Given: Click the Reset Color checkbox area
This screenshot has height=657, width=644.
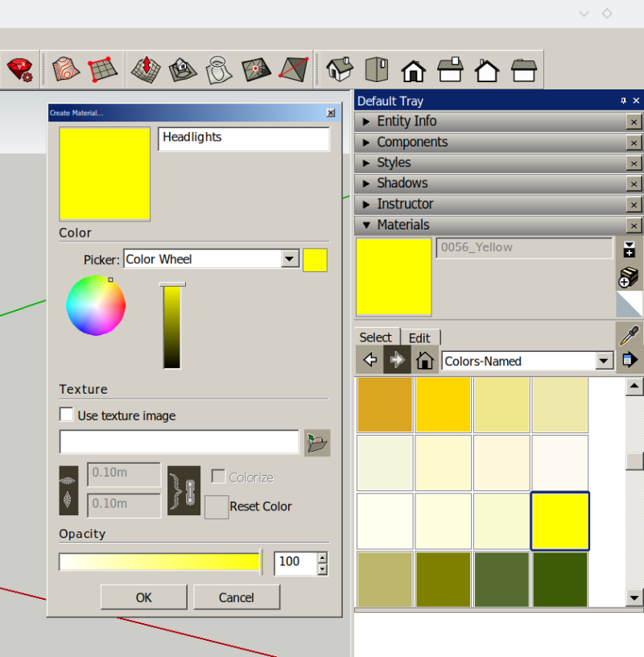Looking at the screenshot, I should pyautogui.click(x=216, y=507).
